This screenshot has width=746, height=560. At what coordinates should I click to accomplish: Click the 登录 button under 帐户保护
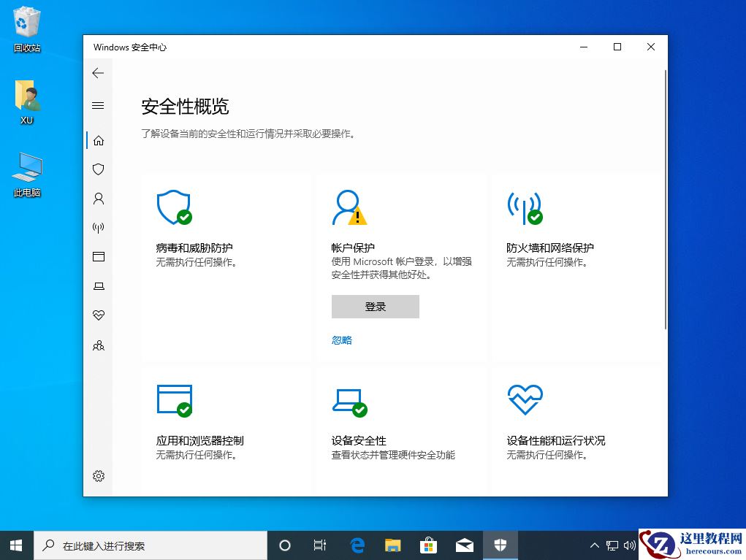(x=375, y=306)
